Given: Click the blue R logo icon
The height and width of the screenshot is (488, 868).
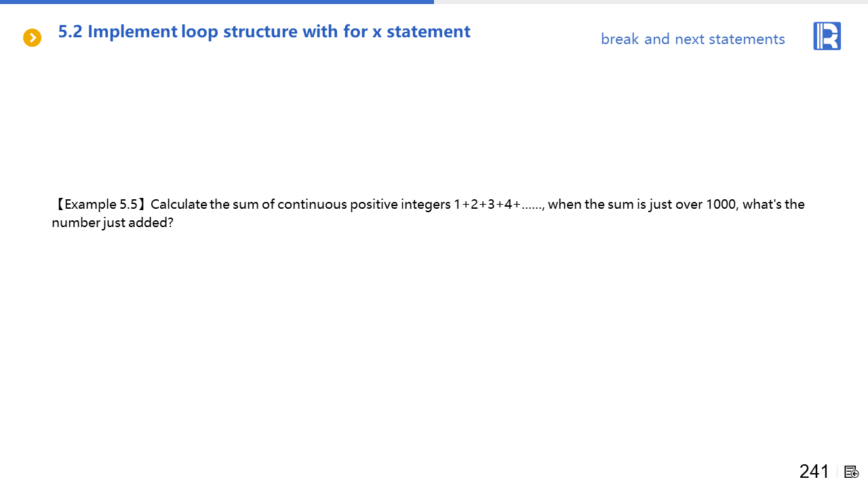Looking at the screenshot, I should tap(827, 36).
